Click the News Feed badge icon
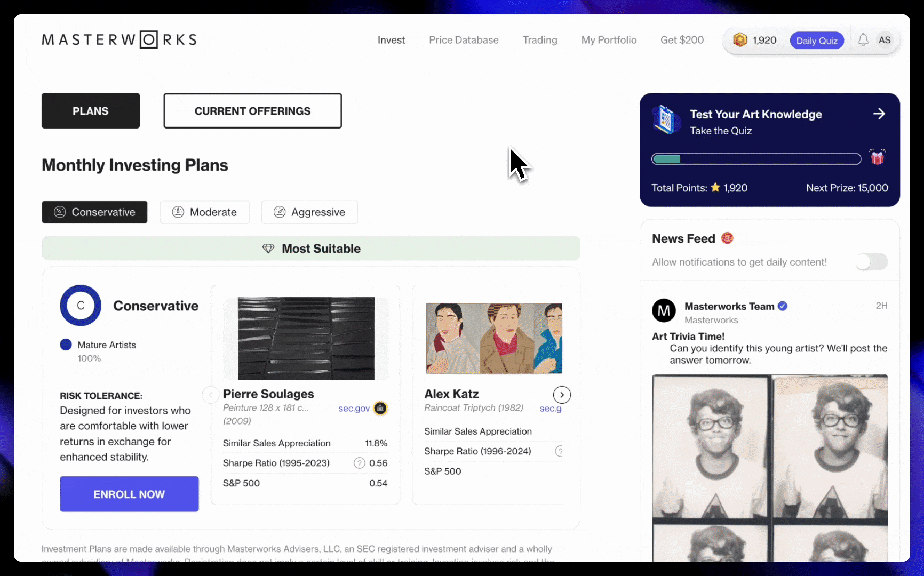This screenshot has height=576, width=924. point(727,238)
